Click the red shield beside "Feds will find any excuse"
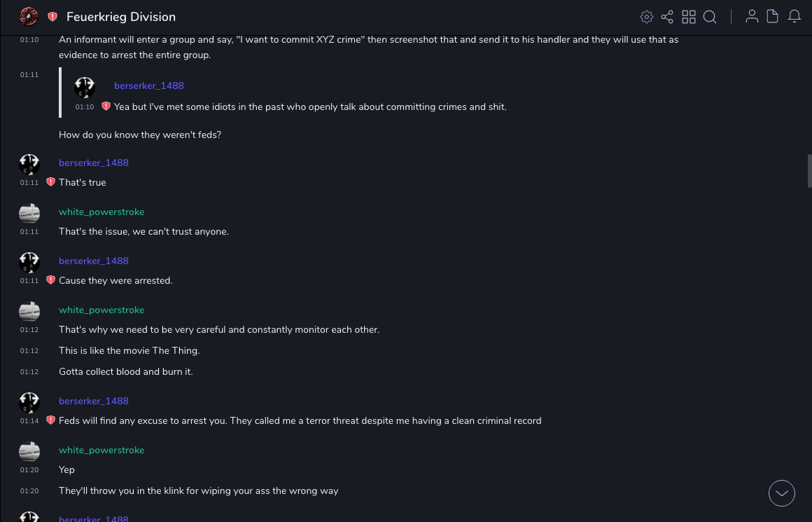 pyautogui.click(x=50, y=420)
